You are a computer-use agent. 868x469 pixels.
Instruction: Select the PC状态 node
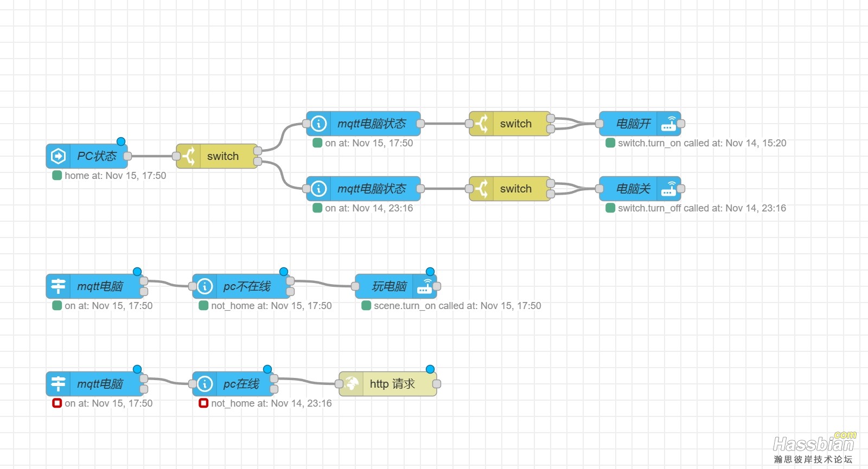[87, 156]
